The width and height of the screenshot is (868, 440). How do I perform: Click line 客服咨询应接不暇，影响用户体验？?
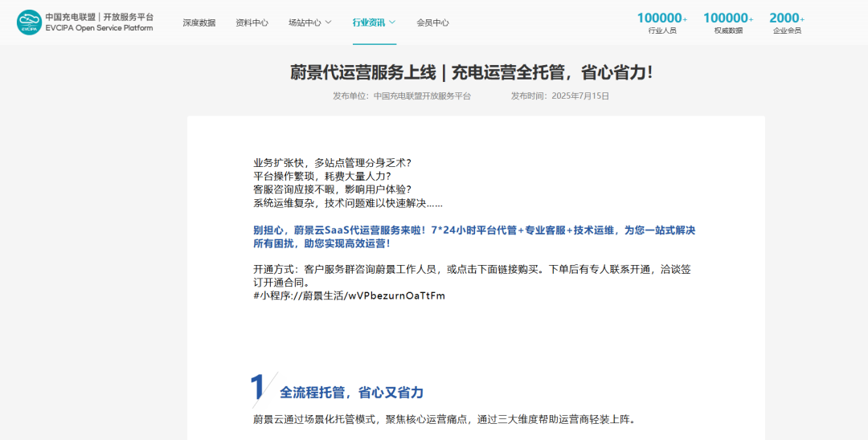pyautogui.click(x=333, y=189)
